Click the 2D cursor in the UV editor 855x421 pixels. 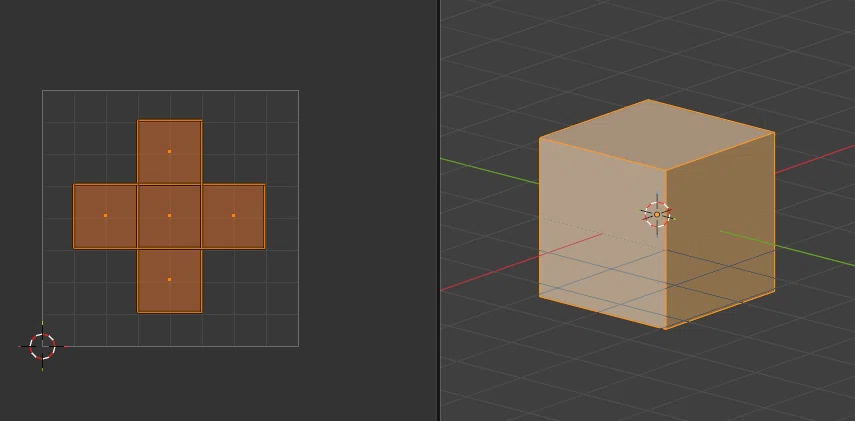pos(43,346)
